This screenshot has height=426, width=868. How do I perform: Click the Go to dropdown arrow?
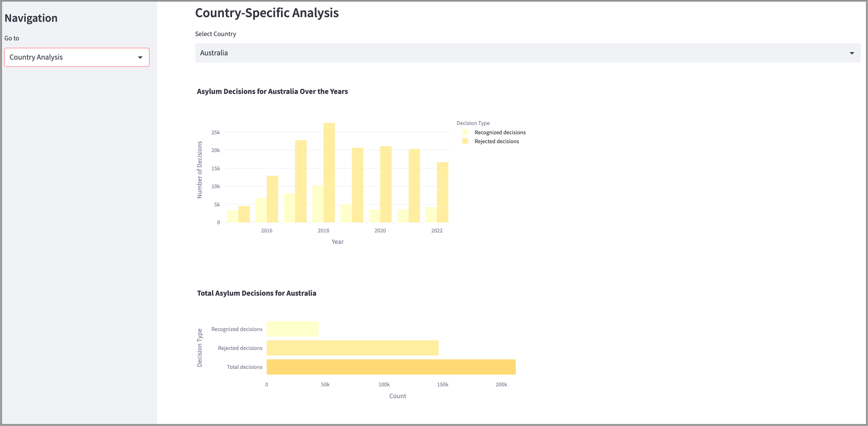(140, 57)
